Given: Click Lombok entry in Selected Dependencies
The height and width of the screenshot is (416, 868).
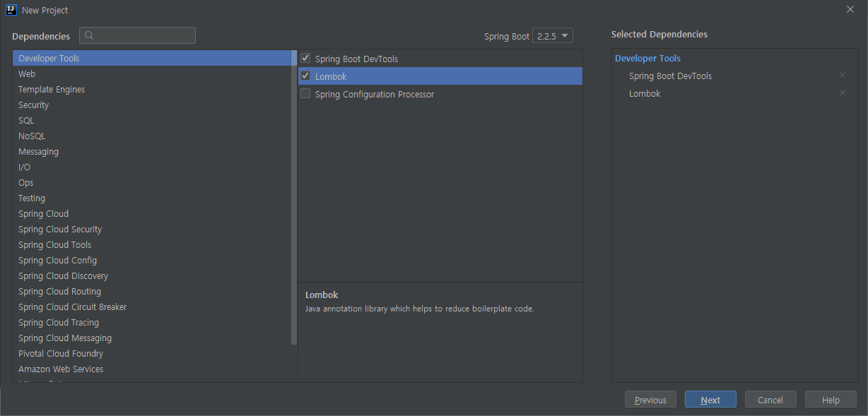Looking at the screenshot, I should tap(645, 93).
